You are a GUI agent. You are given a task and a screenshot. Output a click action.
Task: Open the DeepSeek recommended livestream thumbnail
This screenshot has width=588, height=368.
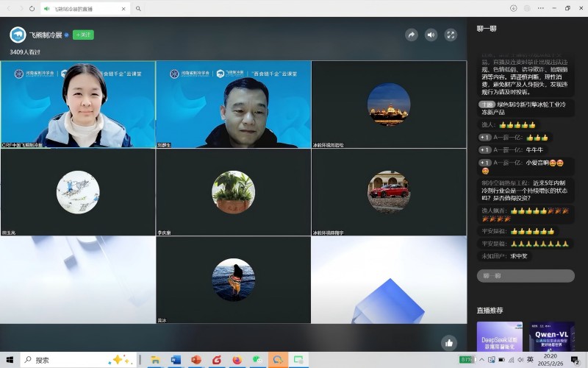499,336
